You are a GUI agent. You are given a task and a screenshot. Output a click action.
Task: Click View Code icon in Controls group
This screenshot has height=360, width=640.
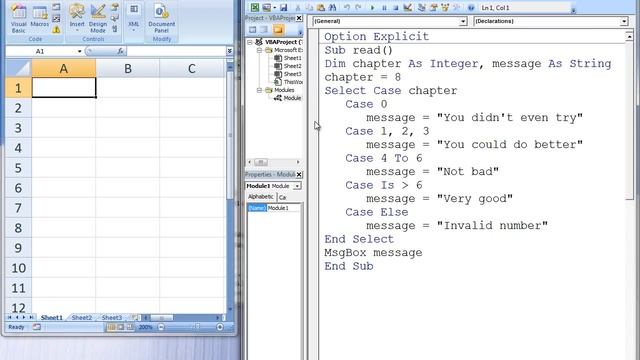pyautogui.click(x=115, y=18)
